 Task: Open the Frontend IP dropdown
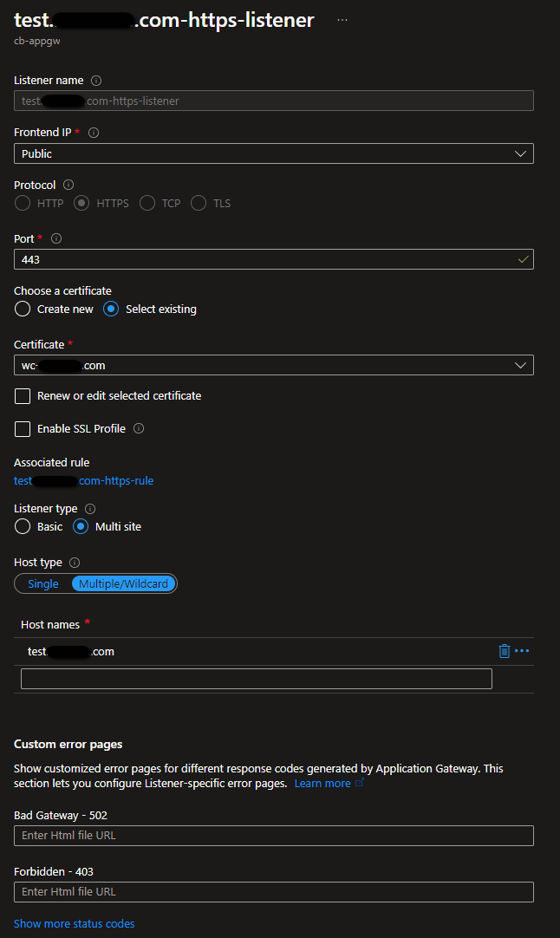click(274, 153)
